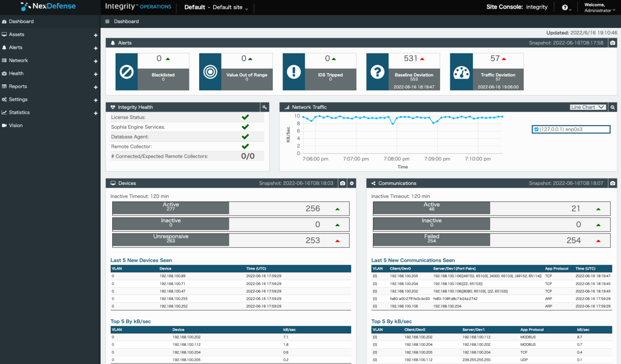Toggle the hamburger menu beside Dashboard
The height and width of the screenshot is (364, 621).
click(108, 22)
